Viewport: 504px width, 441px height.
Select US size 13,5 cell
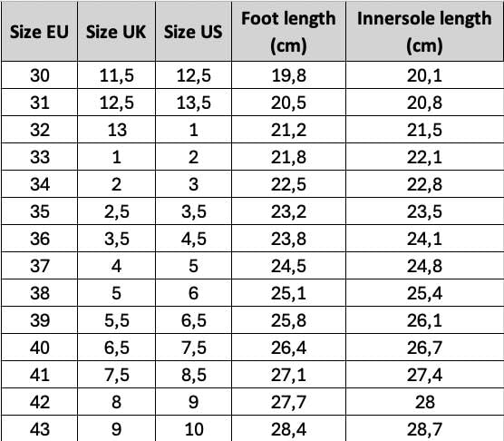[193, 103]
